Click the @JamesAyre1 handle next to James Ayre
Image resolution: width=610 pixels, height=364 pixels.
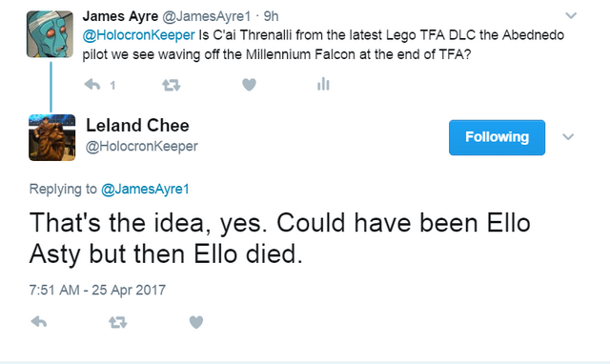coord(206,16)
